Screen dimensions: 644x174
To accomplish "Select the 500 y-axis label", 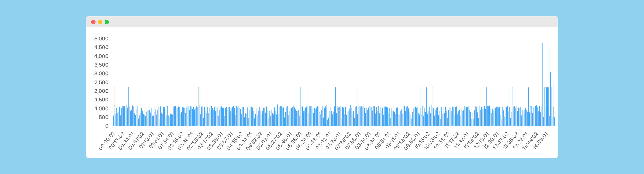I will pos(104,117).
